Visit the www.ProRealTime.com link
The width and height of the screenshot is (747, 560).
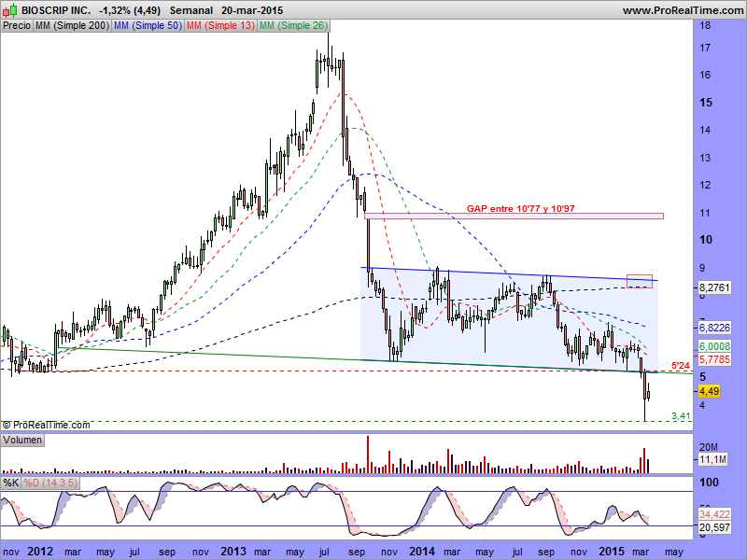(683, 10)
